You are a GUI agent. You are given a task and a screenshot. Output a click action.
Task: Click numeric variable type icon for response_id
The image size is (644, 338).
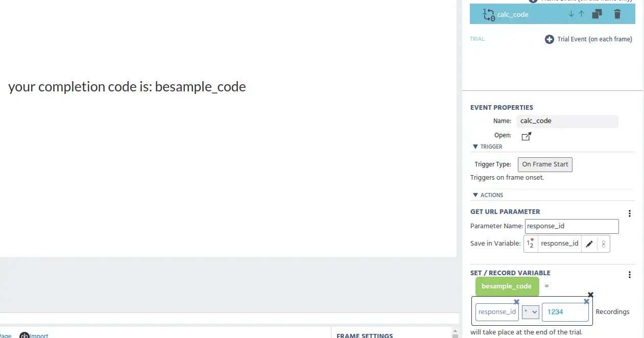pyautogui.click(x=531, y=244)
